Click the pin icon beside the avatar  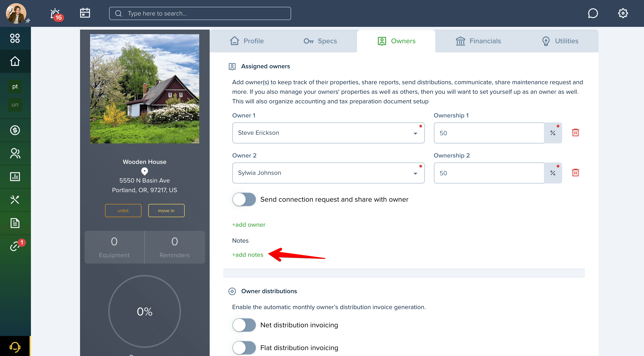(x=28, y=21)
